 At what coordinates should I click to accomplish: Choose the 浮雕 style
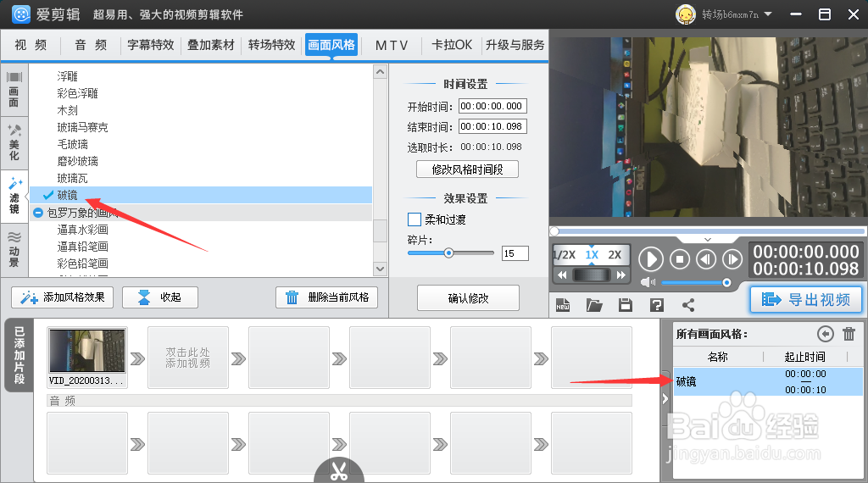coord(67,76)
